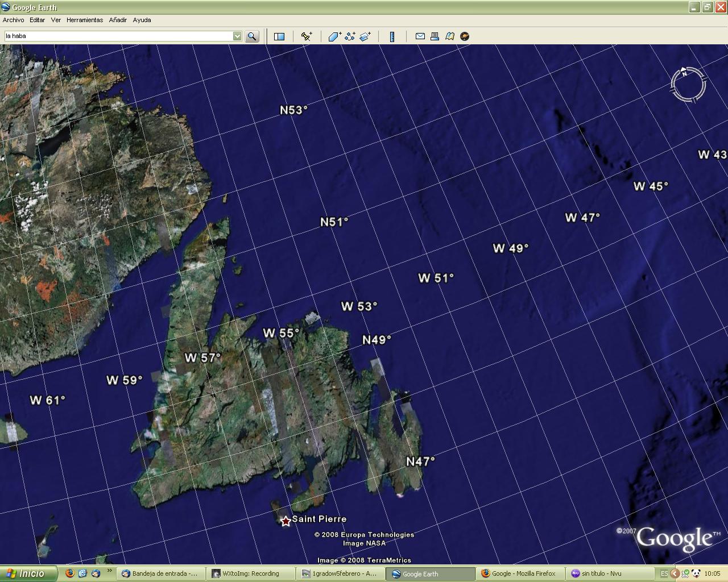Open the view in Google Maps icon
The image size is (728, 582).
coord(450,36)
